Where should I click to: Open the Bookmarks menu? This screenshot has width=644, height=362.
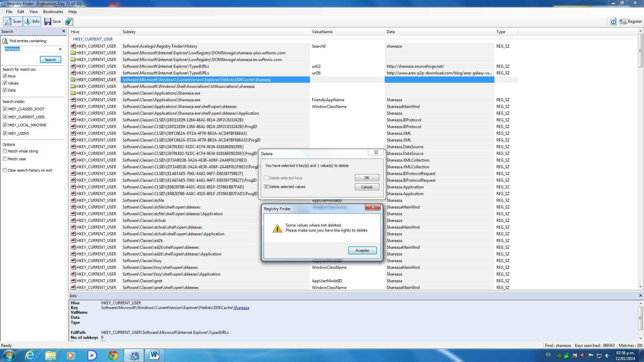point(53,11)
